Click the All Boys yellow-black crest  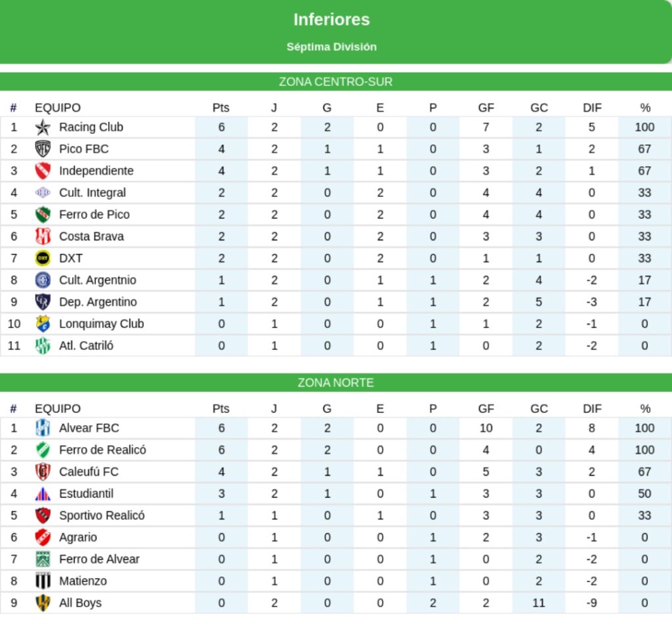tap(43, 603)
